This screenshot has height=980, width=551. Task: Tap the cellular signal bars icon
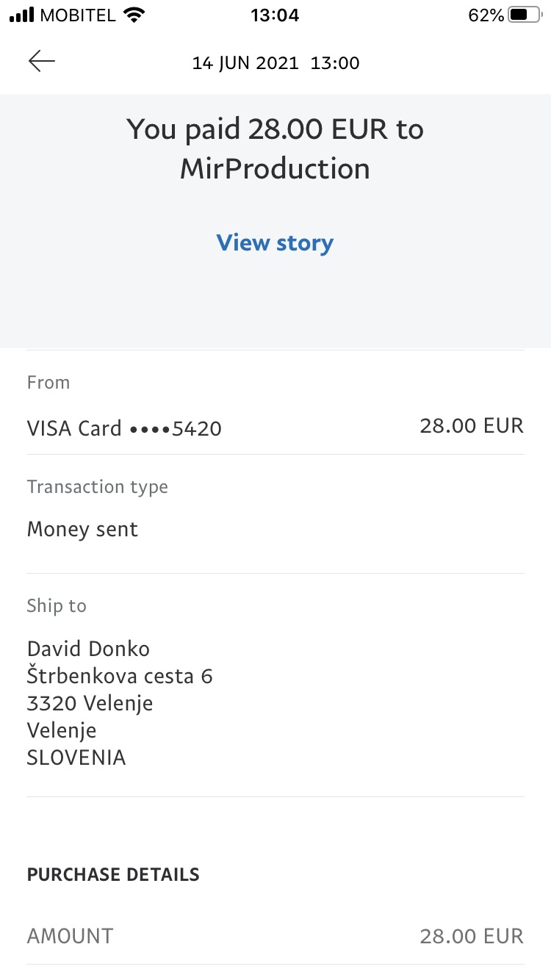tap(22, 15)
